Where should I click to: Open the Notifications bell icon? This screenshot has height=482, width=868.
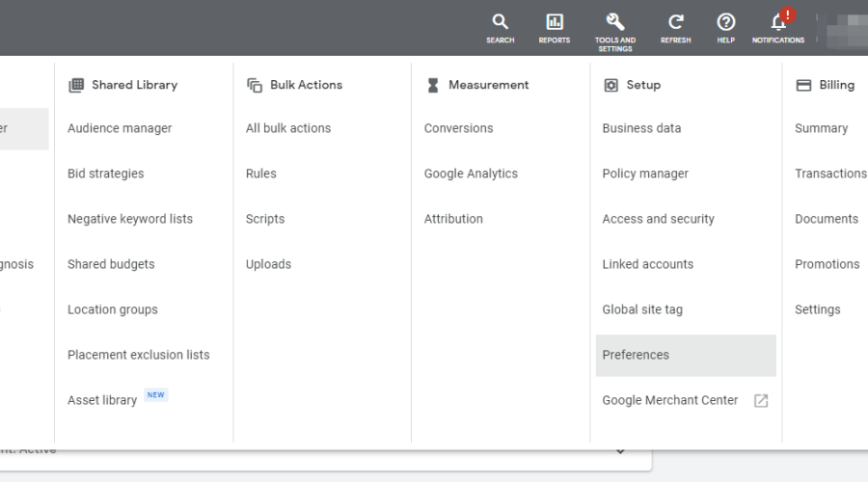pyautogui.click(x=778, y=22)
